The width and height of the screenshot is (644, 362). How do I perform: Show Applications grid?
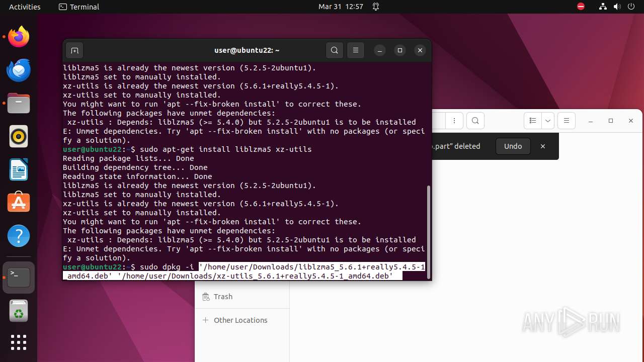tap(19, 342)
